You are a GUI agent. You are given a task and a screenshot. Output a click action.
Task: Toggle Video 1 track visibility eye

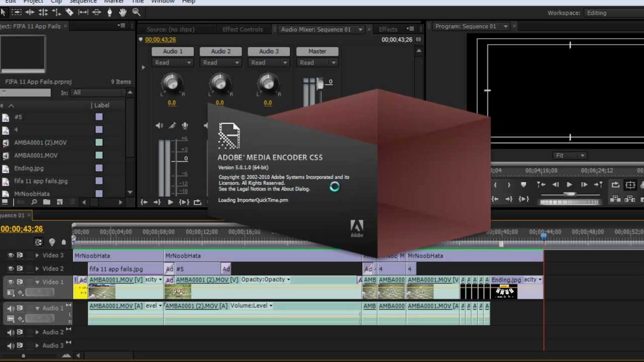(x=11, y=282)
